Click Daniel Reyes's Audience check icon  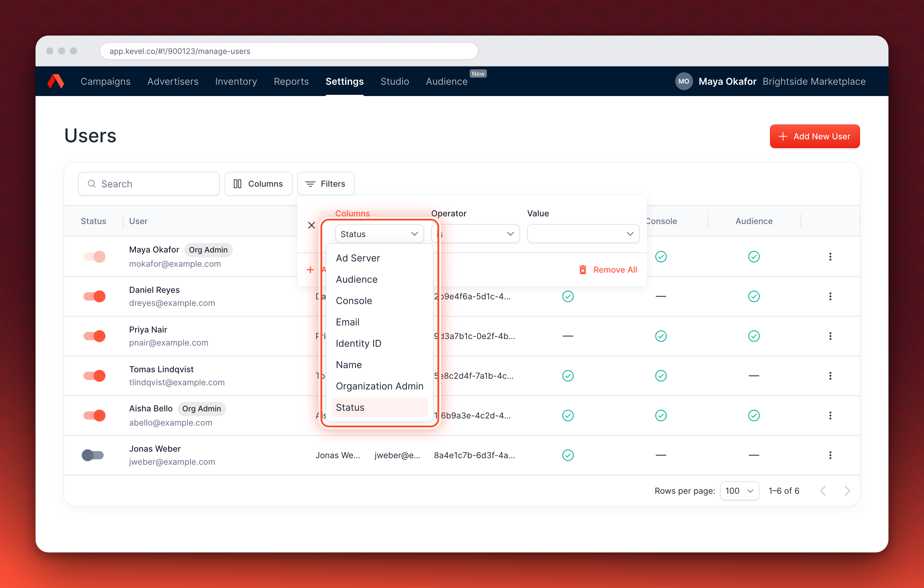click(754, 296)
